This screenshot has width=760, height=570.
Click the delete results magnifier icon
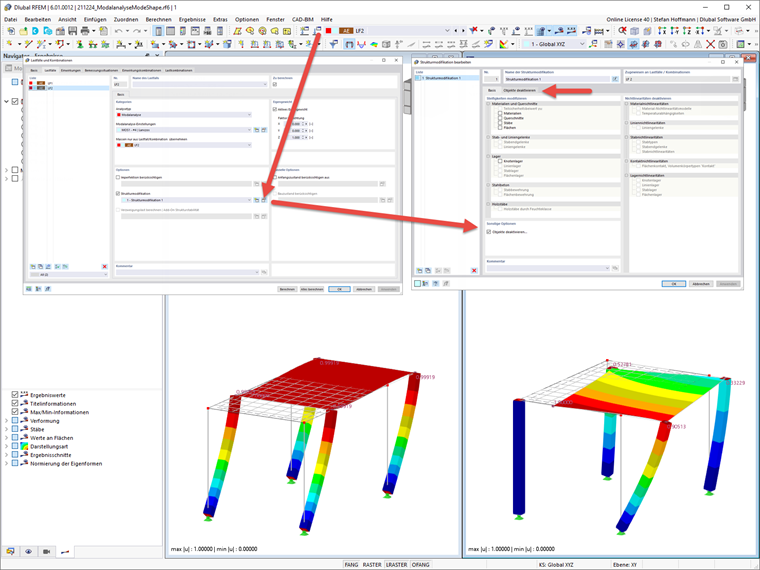pos(622,31)
